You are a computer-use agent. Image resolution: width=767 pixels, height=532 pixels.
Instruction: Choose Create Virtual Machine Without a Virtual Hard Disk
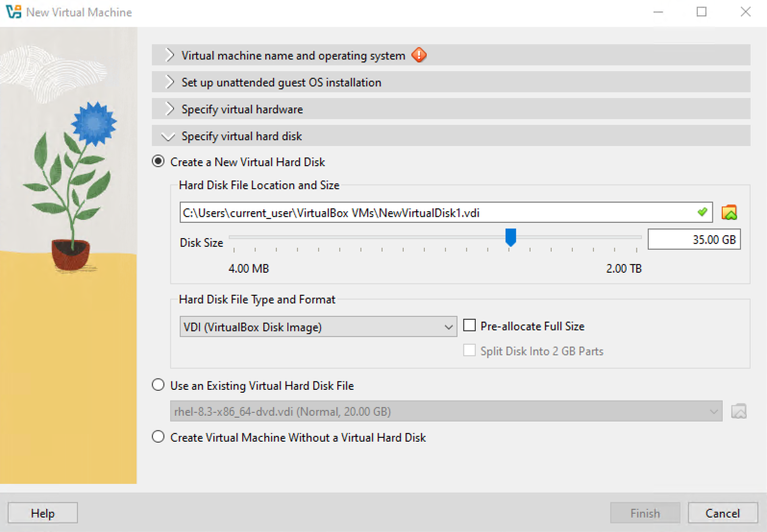[x=158, y=437]
